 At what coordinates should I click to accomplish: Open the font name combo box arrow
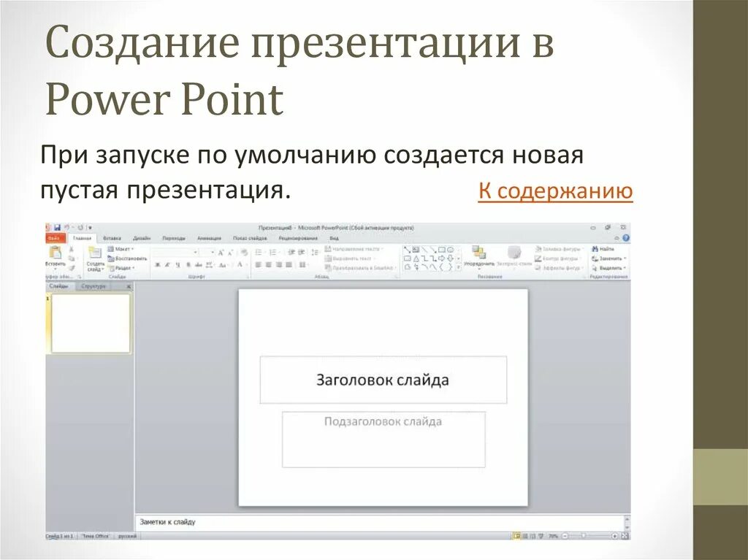[195, 253]
